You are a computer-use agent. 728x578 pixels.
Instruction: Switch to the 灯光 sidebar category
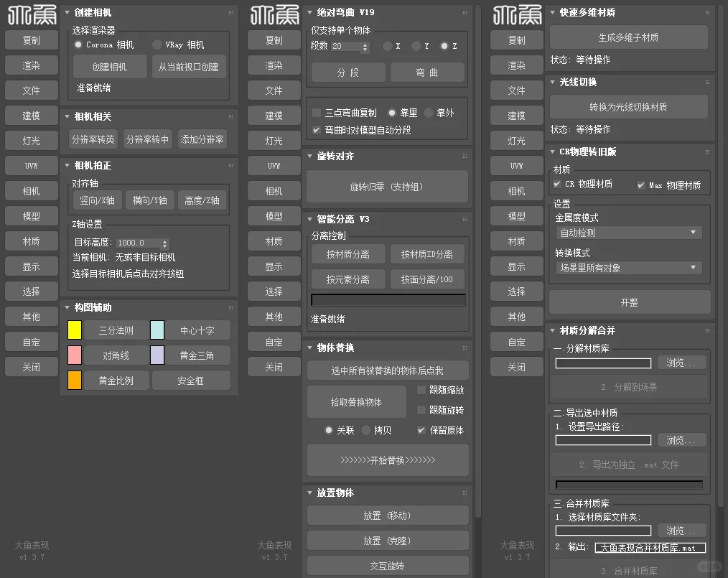click(31, 140)
